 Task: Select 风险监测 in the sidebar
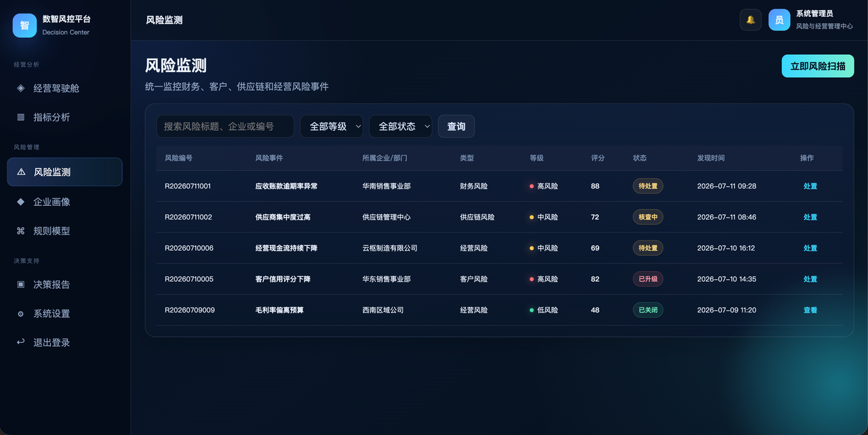(64, 172)
